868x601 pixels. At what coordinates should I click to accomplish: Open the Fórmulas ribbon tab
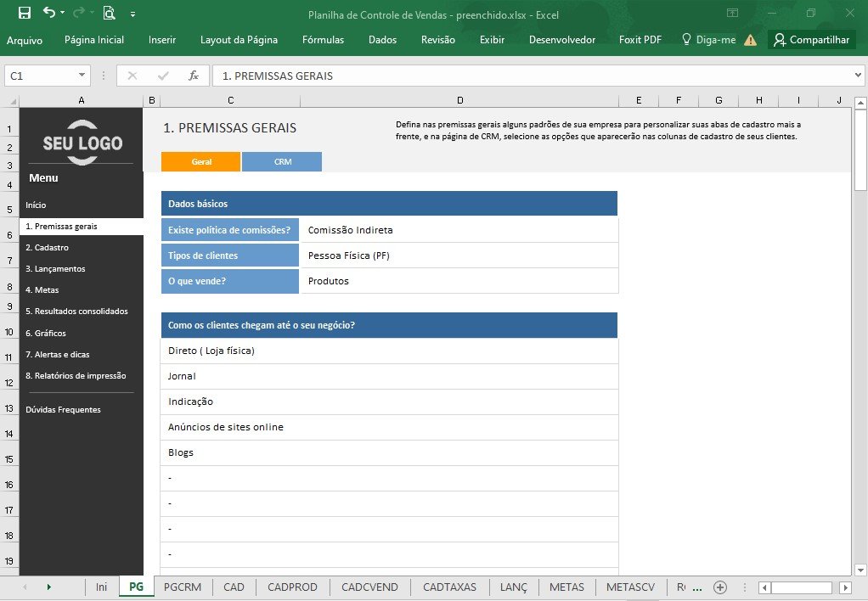coord(323,40)
